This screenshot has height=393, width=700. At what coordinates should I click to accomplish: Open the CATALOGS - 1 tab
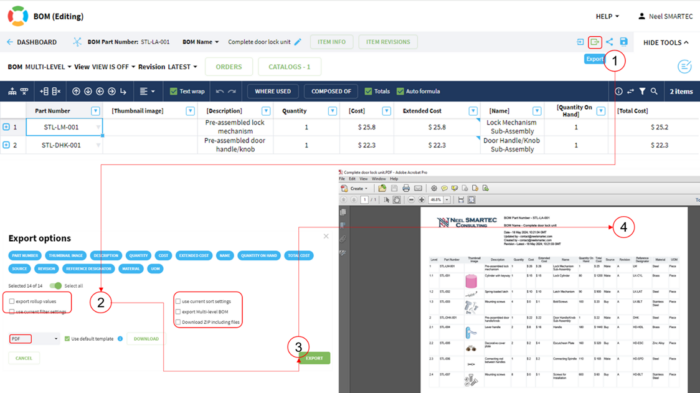(x=289, y=67)
